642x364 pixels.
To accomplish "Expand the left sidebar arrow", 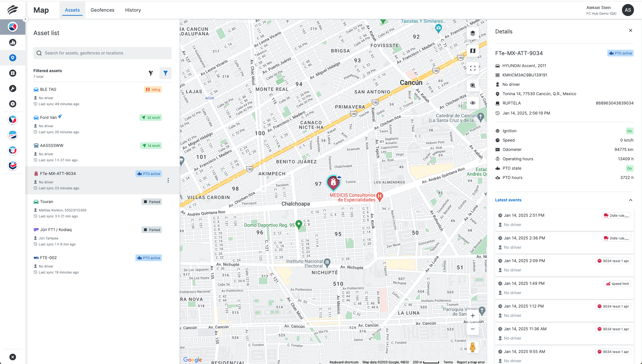I will (25, 19).
